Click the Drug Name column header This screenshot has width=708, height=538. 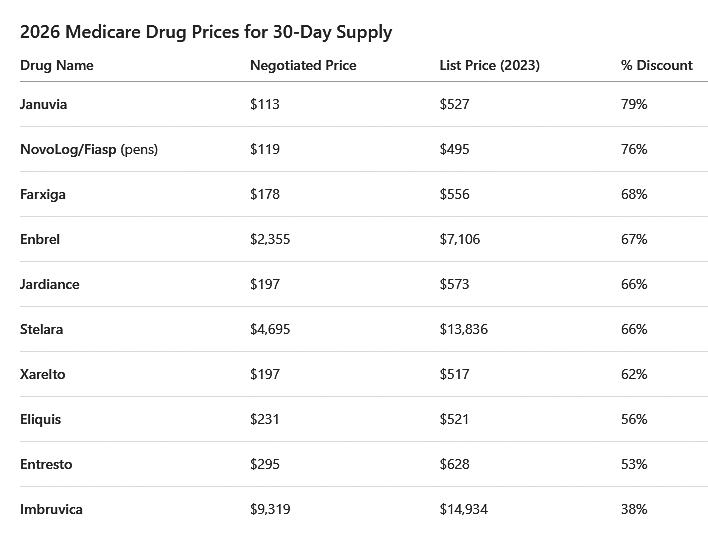click(57, 65)
